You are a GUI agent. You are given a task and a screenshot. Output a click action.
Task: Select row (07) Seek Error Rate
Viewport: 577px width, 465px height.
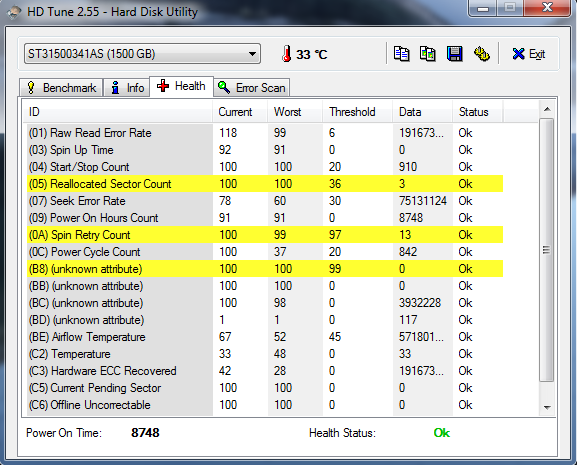pyautogui.click(x=265, y=201)
